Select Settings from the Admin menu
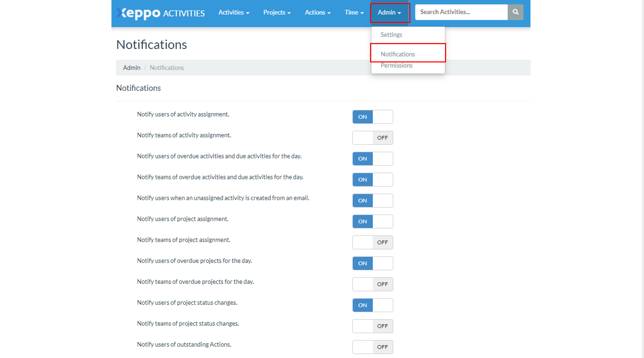Viewport: 644px width, 358px height. [x=391, y=35]
